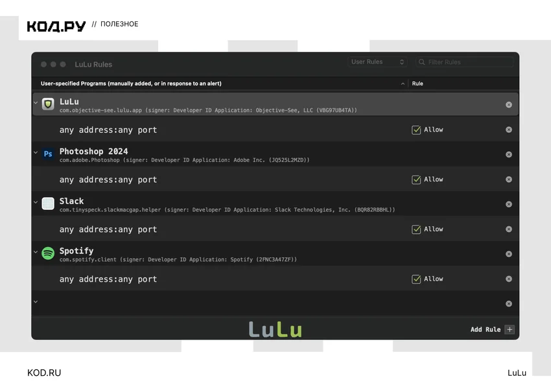Screen dimensions: 551x392
Task: Remove the LuLu program entry
Action: click(508, 105)
